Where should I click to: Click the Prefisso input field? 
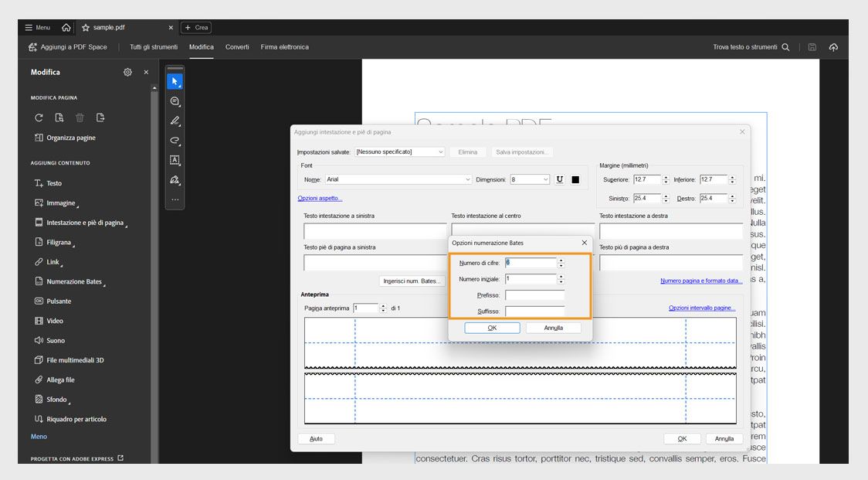point(534,295)
